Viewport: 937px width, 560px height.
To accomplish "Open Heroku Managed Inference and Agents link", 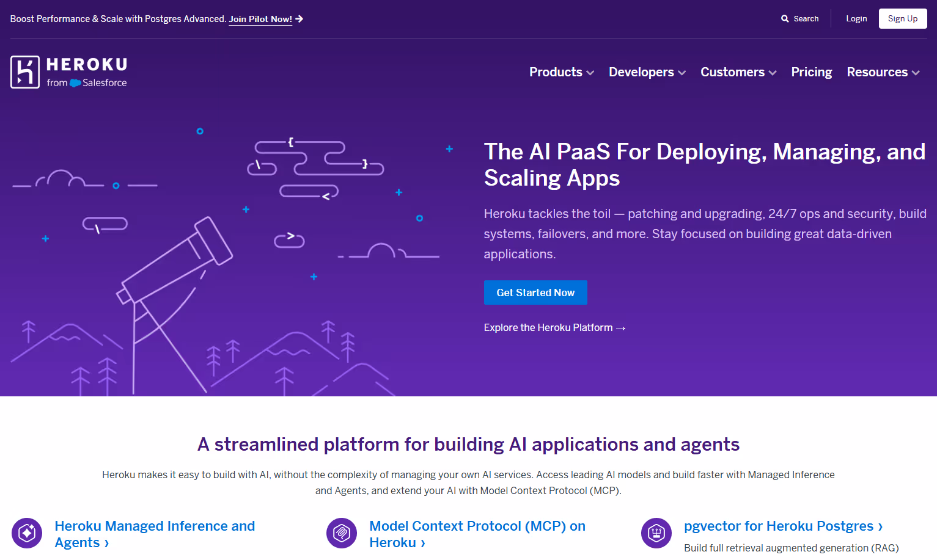I will pyautogui.click(x=155, y=534).
